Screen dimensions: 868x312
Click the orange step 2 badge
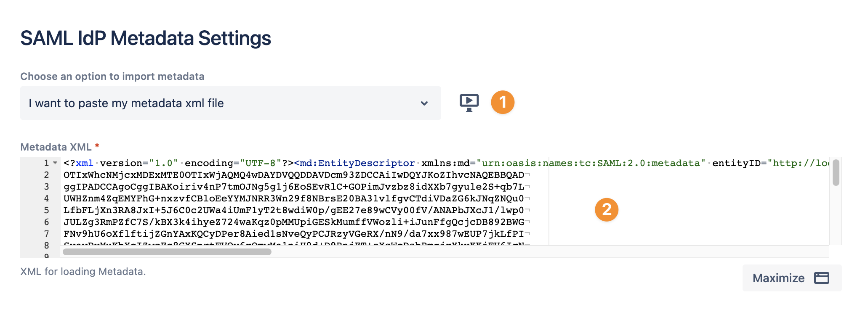click(x=607, y=209)
